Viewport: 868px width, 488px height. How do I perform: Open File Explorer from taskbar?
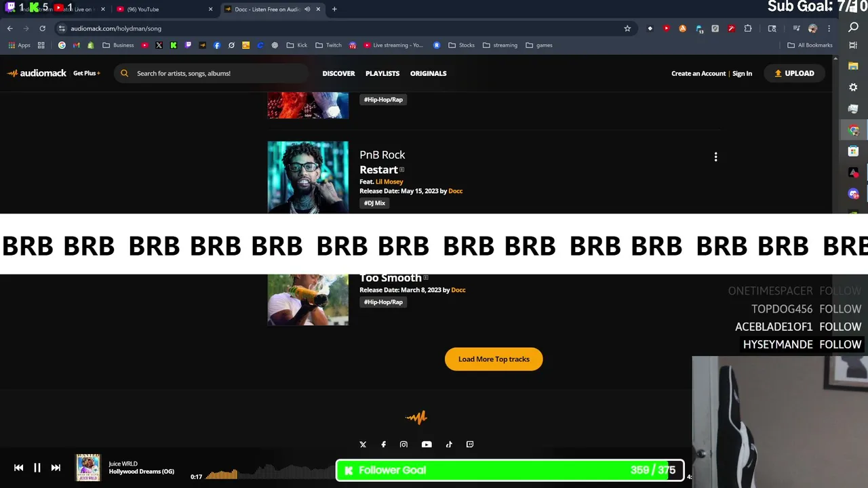click(853, 66)
